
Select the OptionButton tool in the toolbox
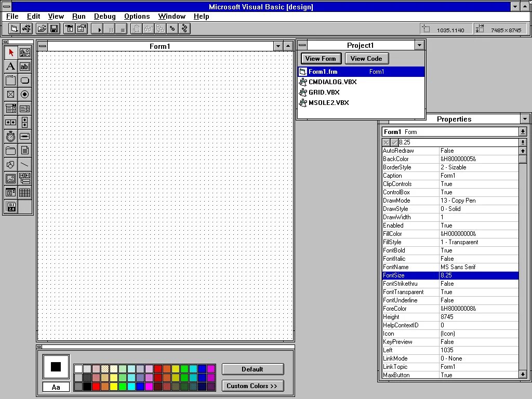[25, 95]
